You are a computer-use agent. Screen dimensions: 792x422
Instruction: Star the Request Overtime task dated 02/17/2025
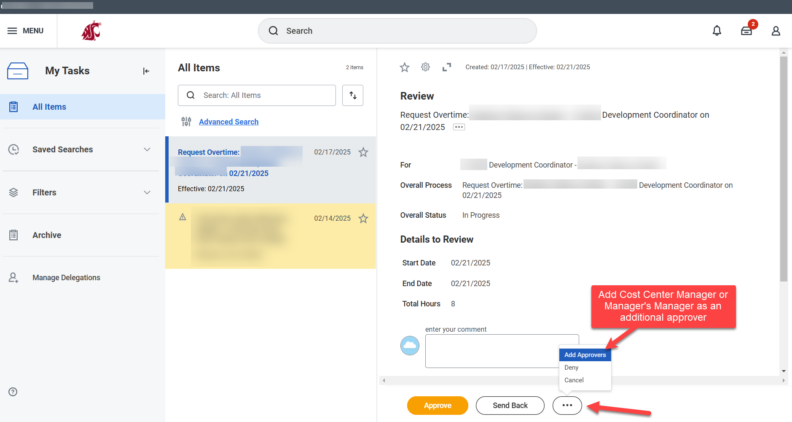(x=363, y=153)
